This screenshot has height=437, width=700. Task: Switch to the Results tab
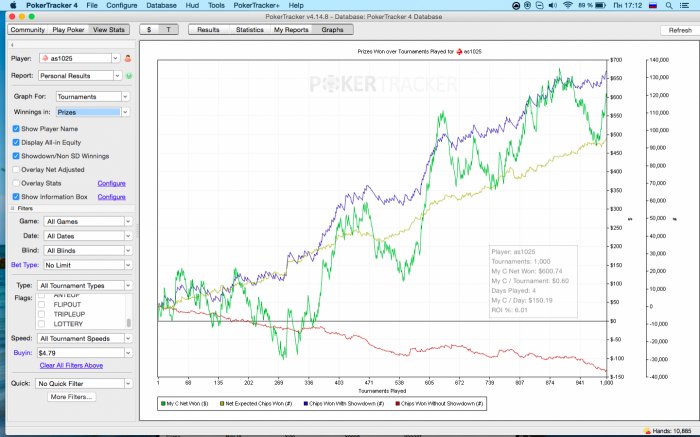click(208, 29)
